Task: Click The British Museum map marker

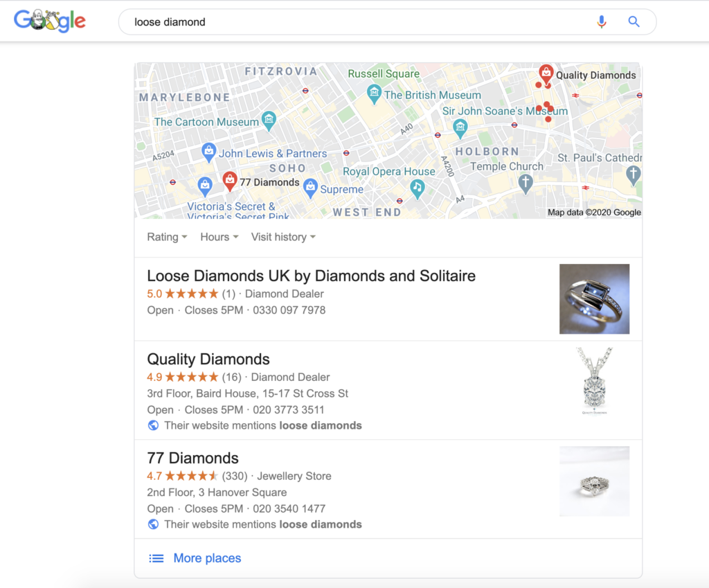Action: click(x=374, y=94)
